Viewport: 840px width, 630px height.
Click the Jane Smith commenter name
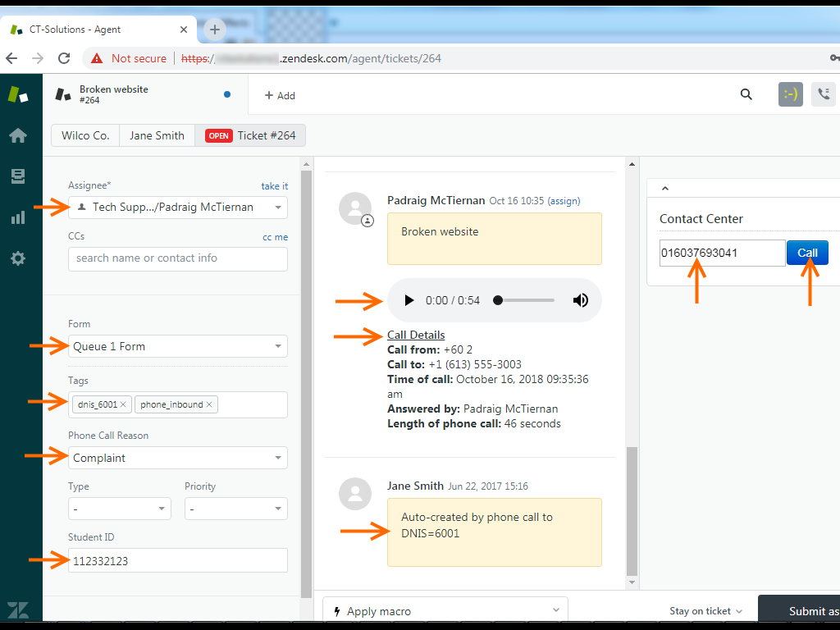tap(415, 486)
